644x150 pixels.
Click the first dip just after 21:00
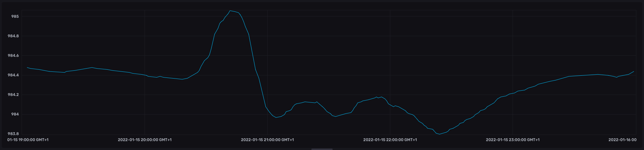click(x=276, y=117)
